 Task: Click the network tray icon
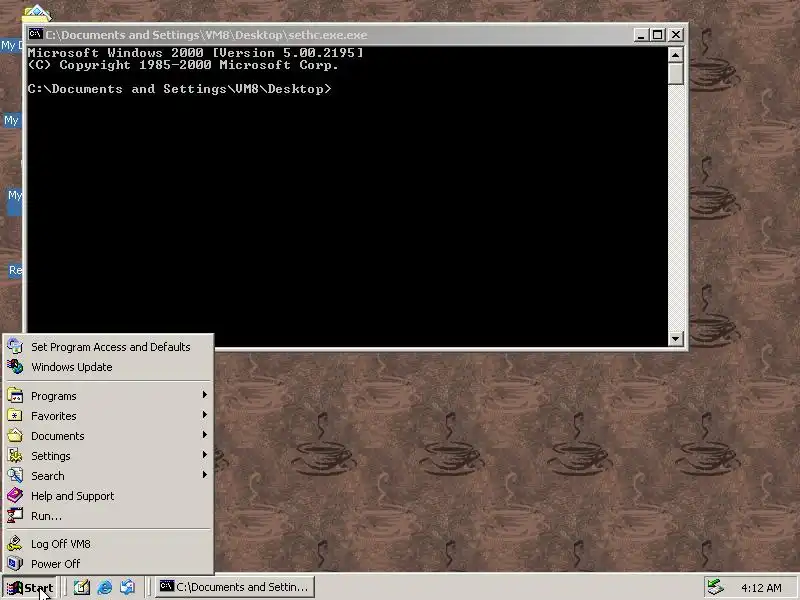[x=715, y=587]
